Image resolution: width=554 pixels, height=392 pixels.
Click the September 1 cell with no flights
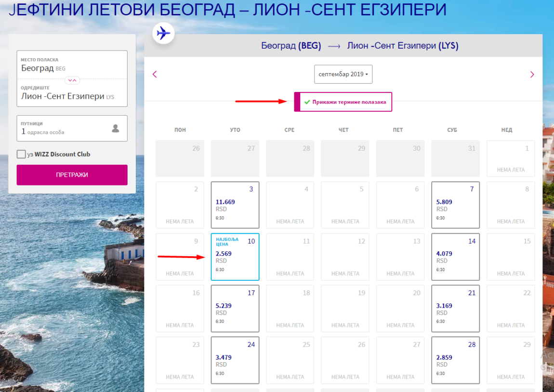click(x=511, y=158)
